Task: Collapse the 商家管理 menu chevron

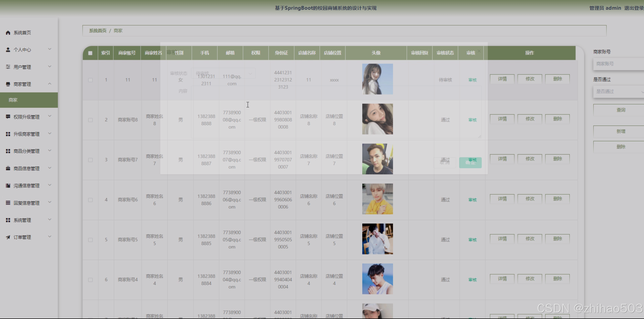Action: click(50, 84)
